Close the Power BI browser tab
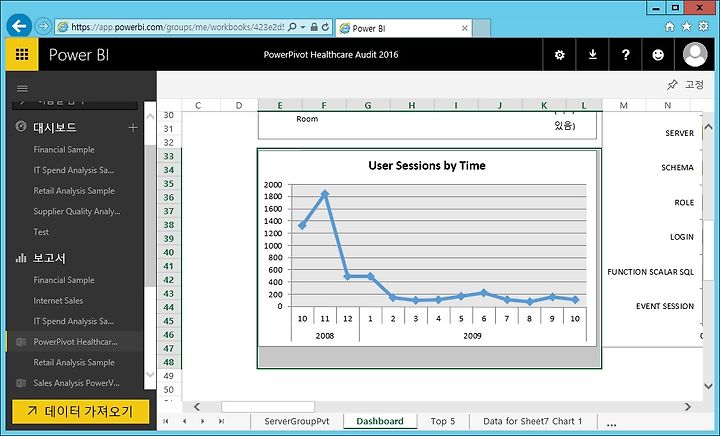The image size is (720, 436). coord(464,28)
